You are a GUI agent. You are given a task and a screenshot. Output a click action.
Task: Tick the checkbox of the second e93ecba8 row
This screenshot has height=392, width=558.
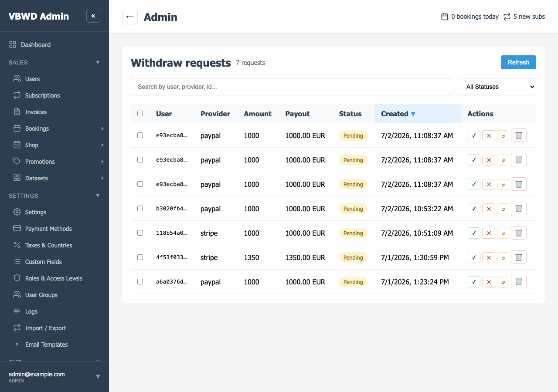click(x=140, y=160)
